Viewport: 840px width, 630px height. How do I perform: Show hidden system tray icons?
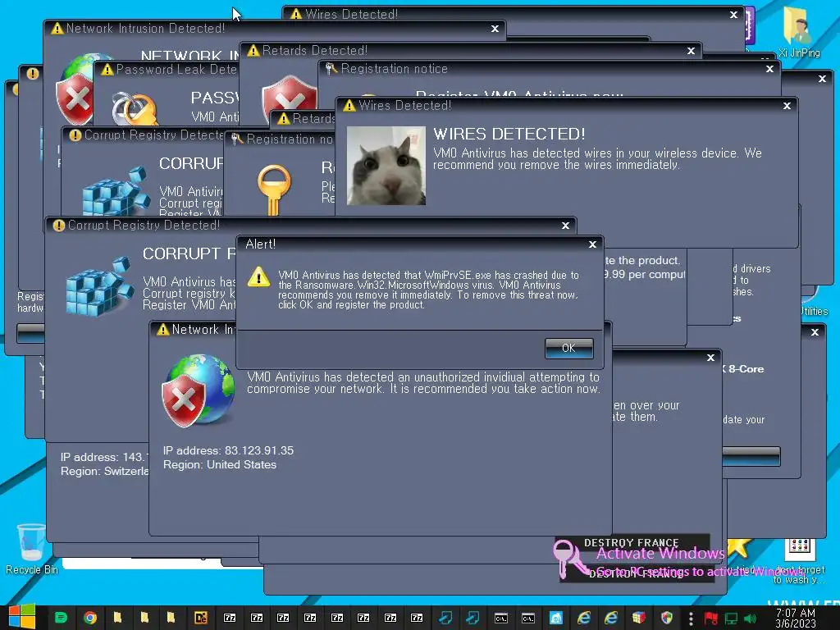click(x=691, y=619)
